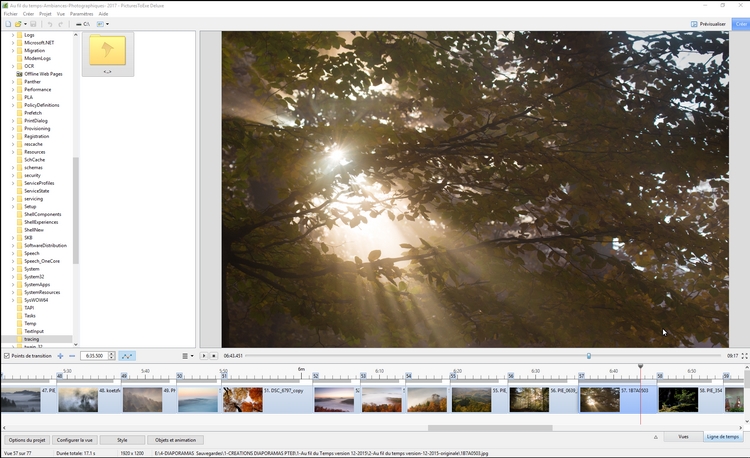This screenshot has height=458, width=750.
Task: Enter fullscreen preview with the expand icon
Action: pyautogui.click(x=744, y=356)
